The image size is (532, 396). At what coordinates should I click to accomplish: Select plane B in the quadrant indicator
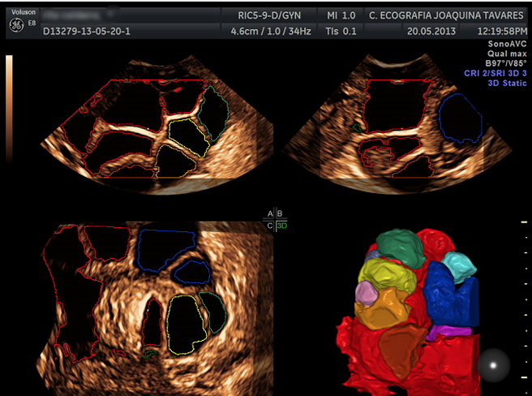(x=281, y=213)
